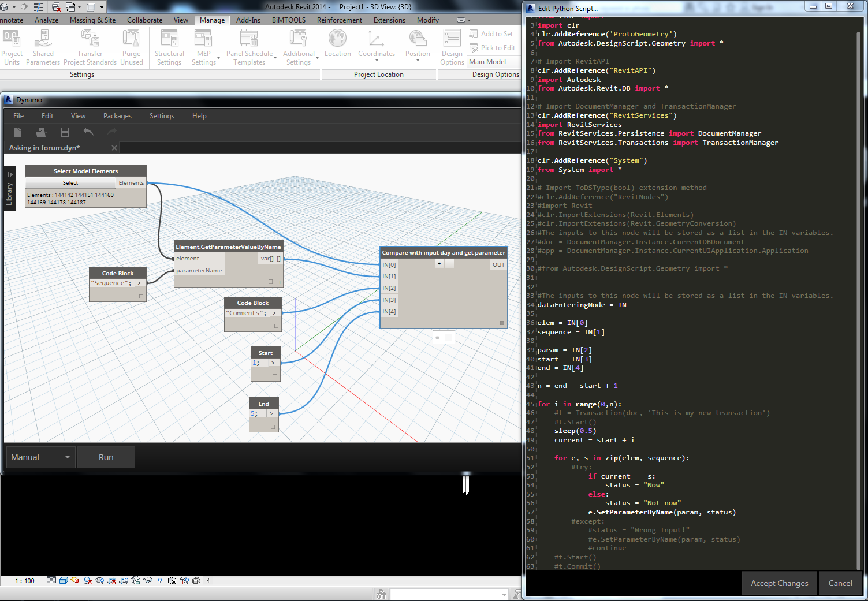Click Dynamo redo arrow
The width and height of the screenshot is (868, 601).
112,132
